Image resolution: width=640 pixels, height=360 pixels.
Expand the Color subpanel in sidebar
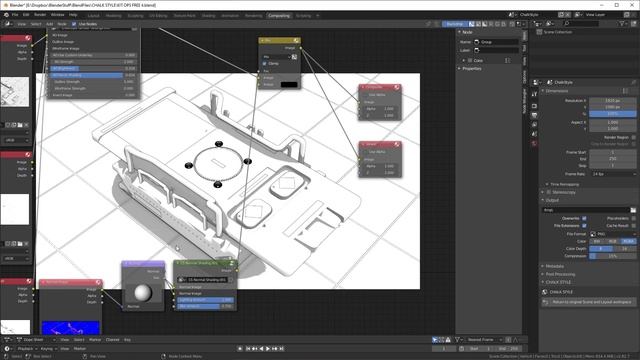point(464,60)
